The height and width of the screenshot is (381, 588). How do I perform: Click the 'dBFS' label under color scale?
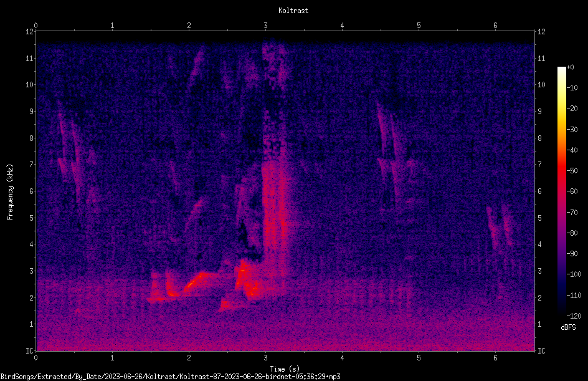tap(568, 327)
